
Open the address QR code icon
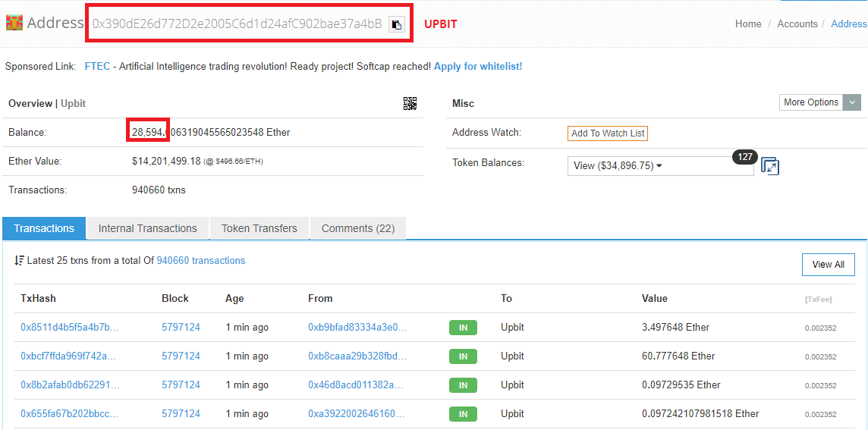pyautogui.click(x=410, y=103)
